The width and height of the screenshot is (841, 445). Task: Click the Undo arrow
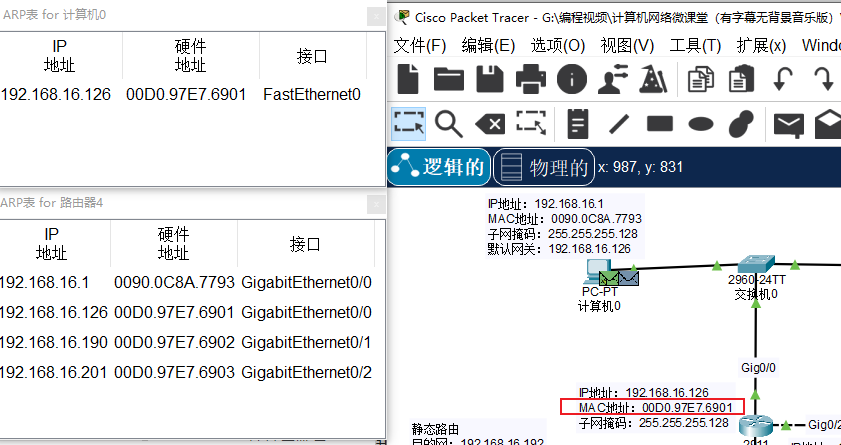click(782, 79)
